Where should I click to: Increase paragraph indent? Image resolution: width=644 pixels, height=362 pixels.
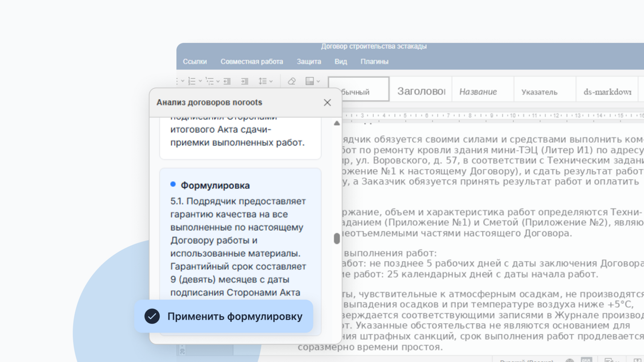(x=245, y=81)
